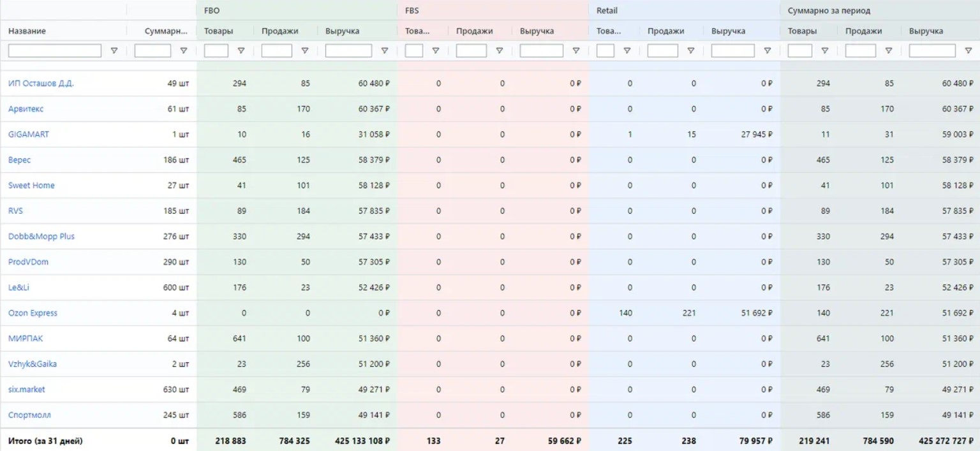This screenshot has height=451, width=980.
Task: Focus the FBO Товары filter box
Action: tap(216, 51)
